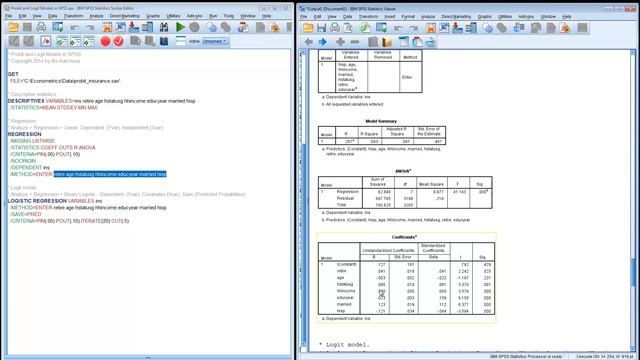The image size is (640, 360).
Task: Undo the last action in the Viewer toolbar
Action: (x=398, y=28)
